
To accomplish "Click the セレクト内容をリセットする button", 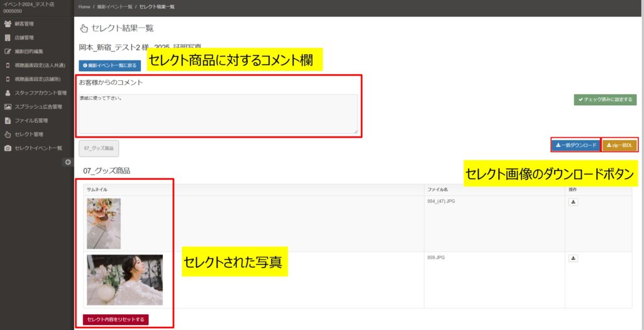I will point(116,319).
